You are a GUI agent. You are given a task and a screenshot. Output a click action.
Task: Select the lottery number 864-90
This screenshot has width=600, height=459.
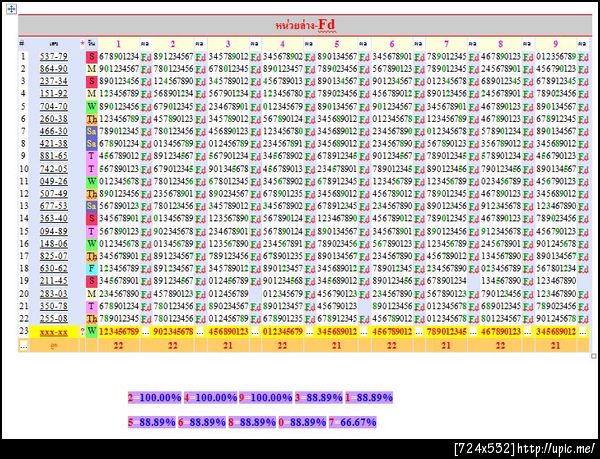pos(54,69)
